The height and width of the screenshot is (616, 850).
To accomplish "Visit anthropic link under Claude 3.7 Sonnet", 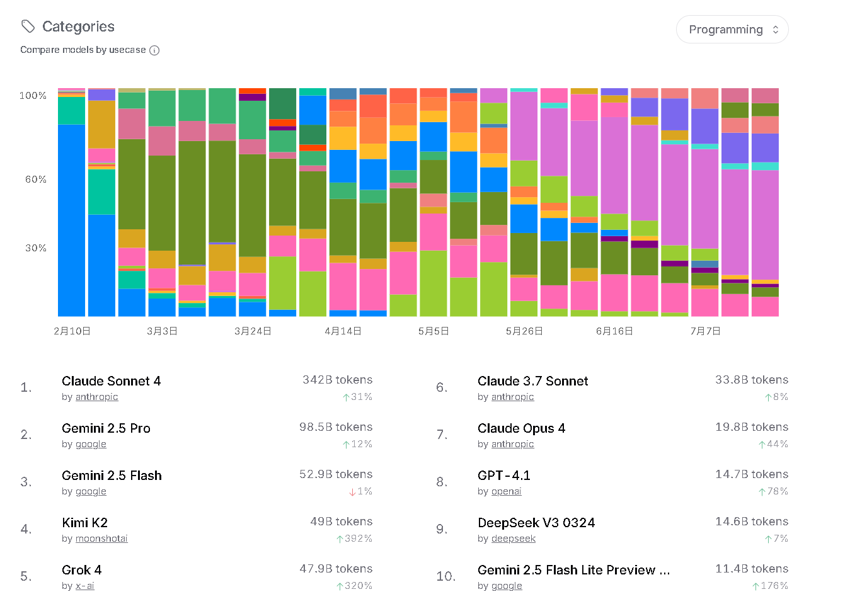I will (512, 397).
